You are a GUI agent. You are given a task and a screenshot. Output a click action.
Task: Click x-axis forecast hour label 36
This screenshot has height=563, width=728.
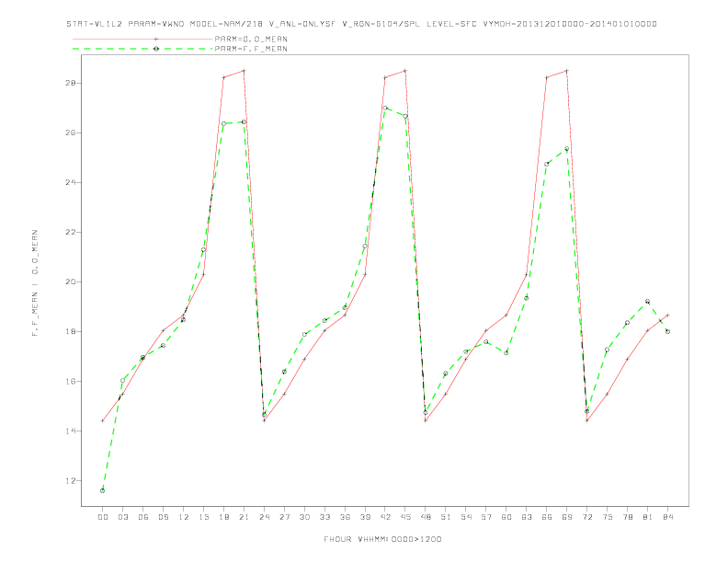point(345,517)
